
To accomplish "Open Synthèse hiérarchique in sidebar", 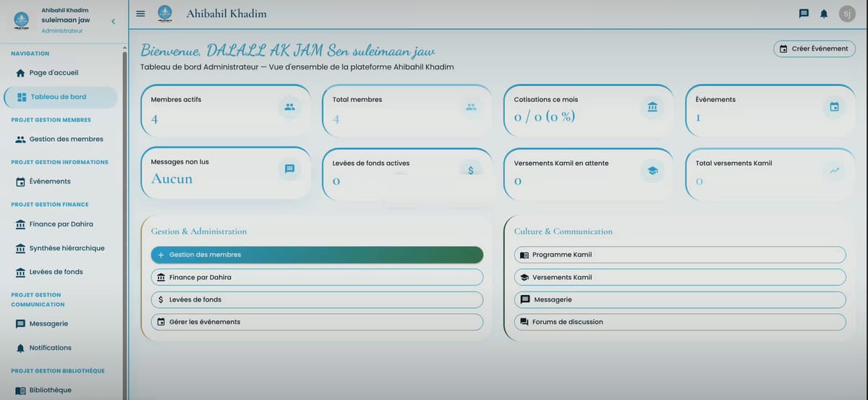I will point(59,248).
